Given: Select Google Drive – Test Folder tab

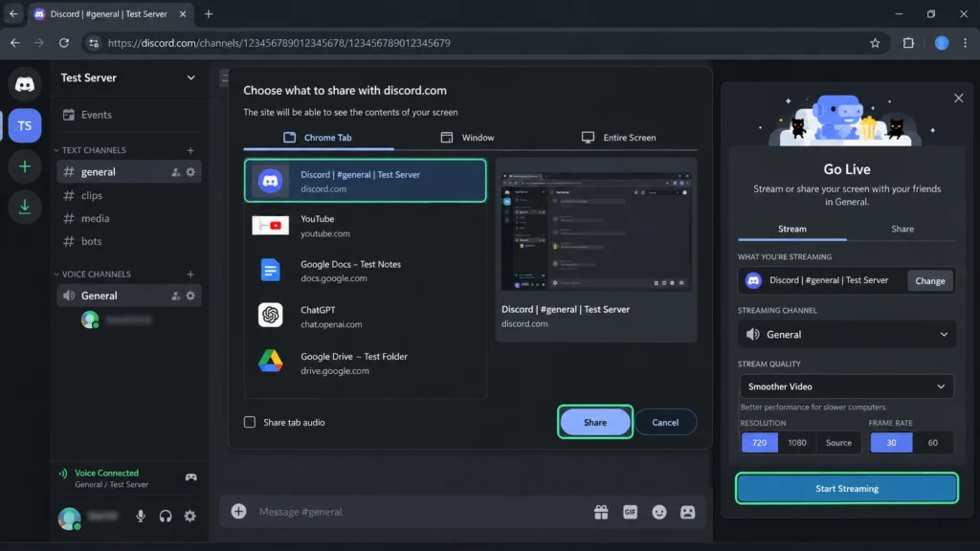Looking at the screenshot, I should click(365, 363).
